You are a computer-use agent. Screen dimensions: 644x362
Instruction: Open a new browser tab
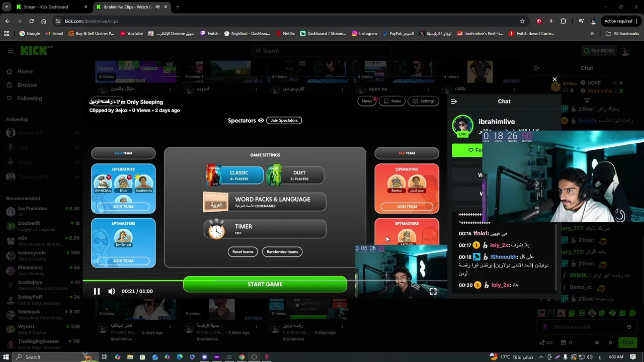click(178, 7)
